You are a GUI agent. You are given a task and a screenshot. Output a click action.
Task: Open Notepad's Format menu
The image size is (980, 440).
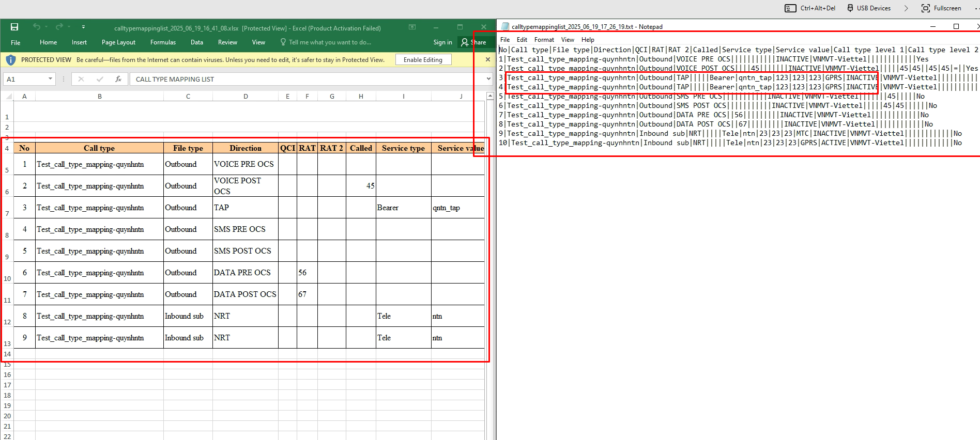(x=544, y=40)
